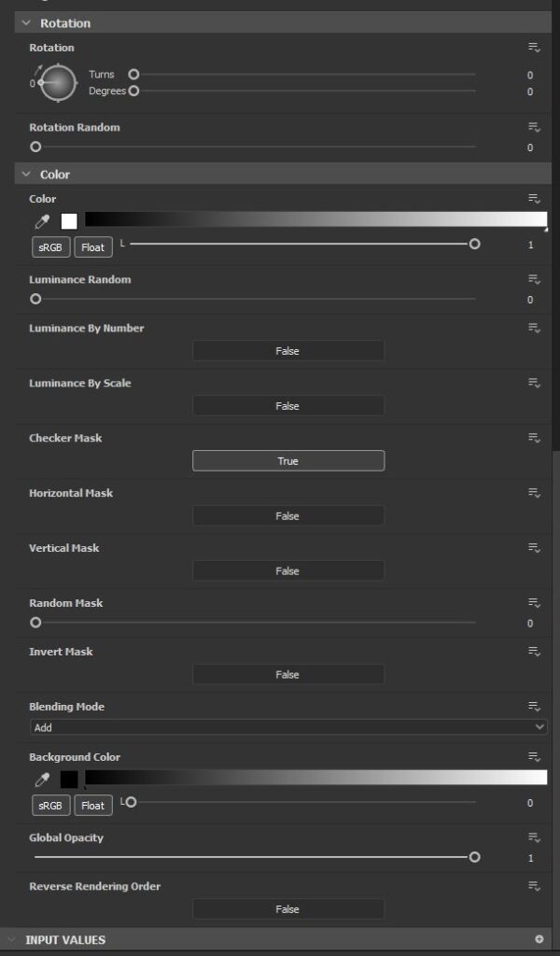
Task: Open the white Color swatch
Action: coord(69,220)
